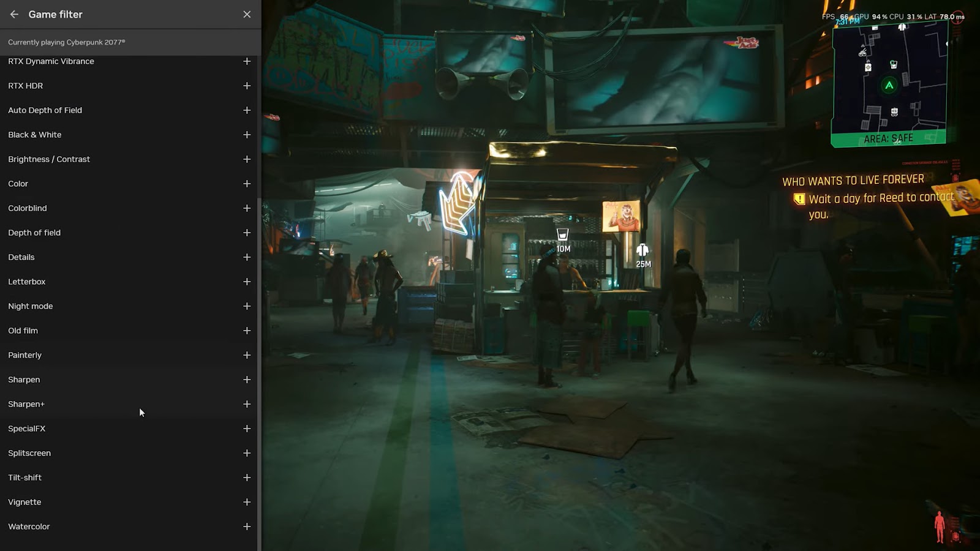Click the green player arrow on minimap

(889, 86)
